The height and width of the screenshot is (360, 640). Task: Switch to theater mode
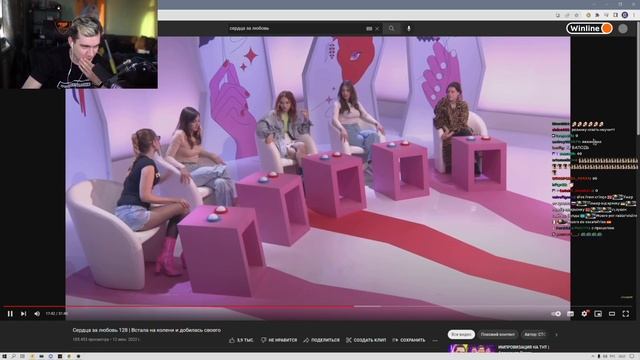[x=612, y=313]
